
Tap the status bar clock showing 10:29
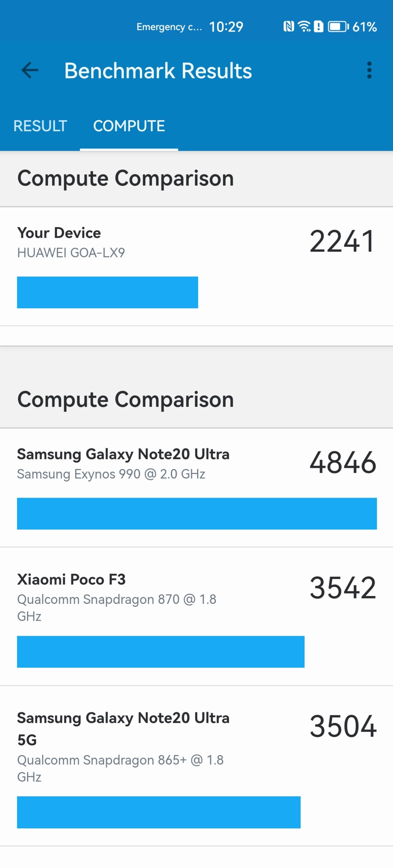tap(226, 27)
